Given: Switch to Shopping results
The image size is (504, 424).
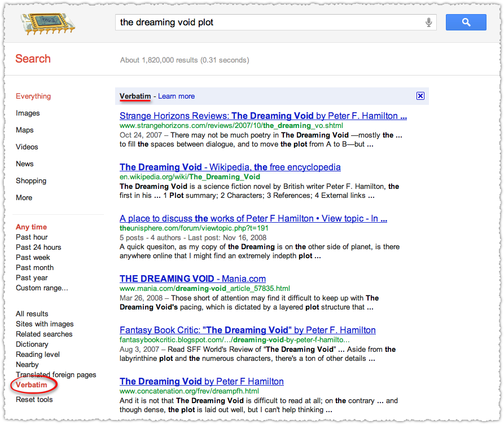Looking at the screenshot, I should pos(31,181).
